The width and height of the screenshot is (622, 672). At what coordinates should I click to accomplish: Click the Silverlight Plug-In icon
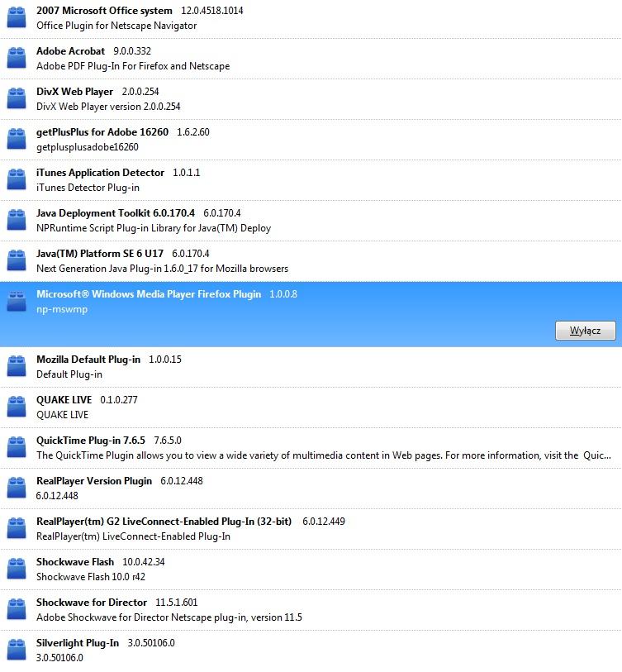pyautogui.click(x=17, y=650)
